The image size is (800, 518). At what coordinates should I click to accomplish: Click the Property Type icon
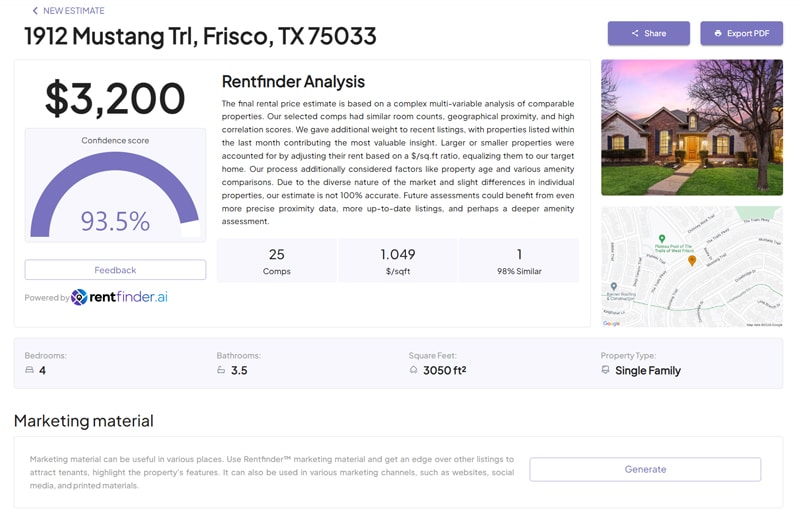pyautogui.click(x=605, y=370)
